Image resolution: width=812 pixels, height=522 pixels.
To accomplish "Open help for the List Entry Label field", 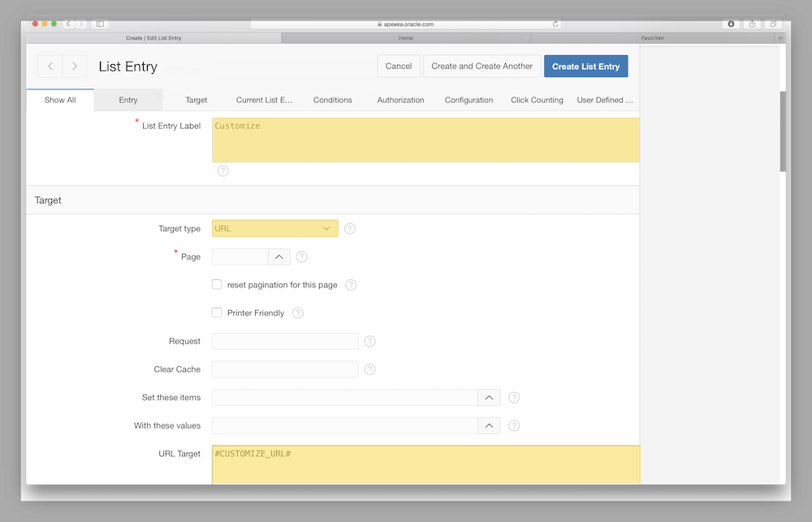I will tap(222, 170).
